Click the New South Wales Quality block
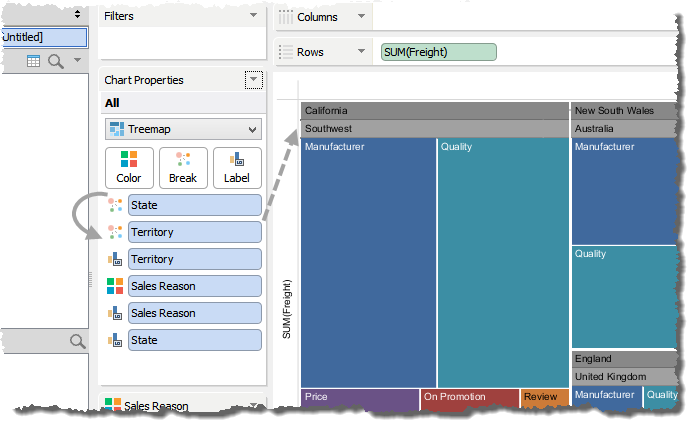695x427 pixels. (625, 297)
